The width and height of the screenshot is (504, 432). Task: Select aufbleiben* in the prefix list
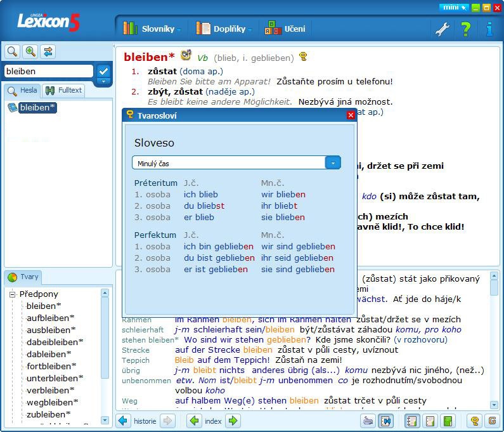coord(50,318)
